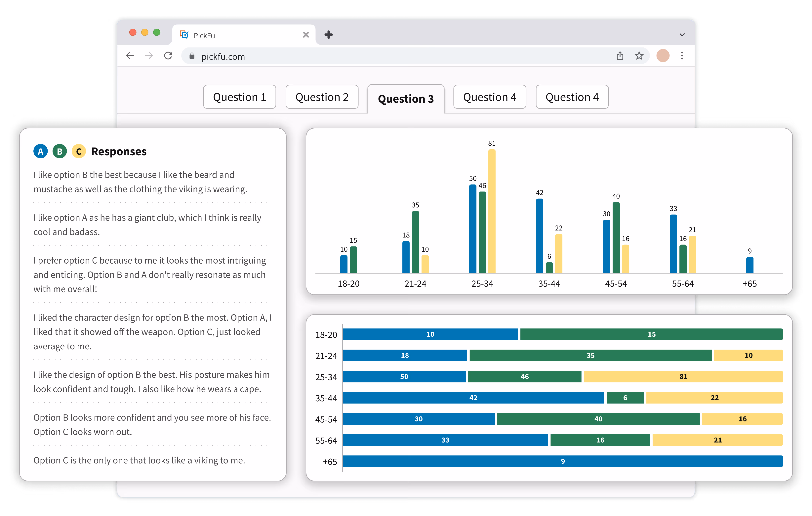This screenshot has width=812, height=516.
Task: Toggle option A response filter
Action: 40,151
